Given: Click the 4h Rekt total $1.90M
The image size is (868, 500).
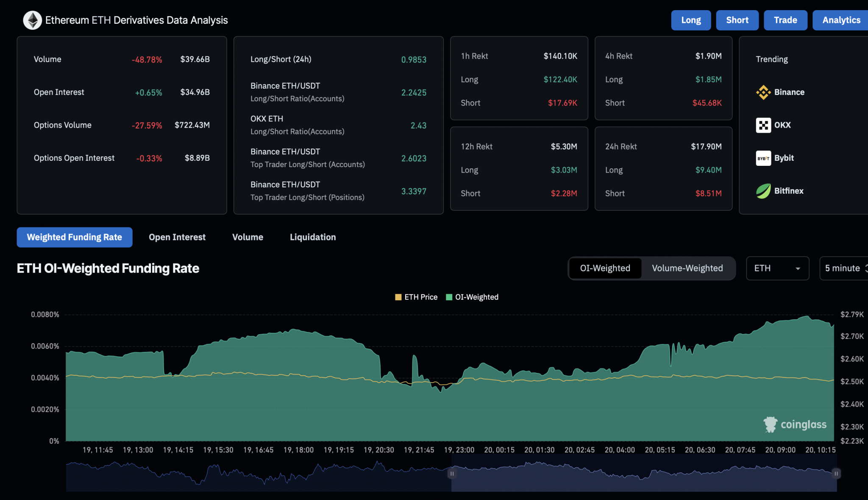Looking at the screenshot, I should coord(708,56).
